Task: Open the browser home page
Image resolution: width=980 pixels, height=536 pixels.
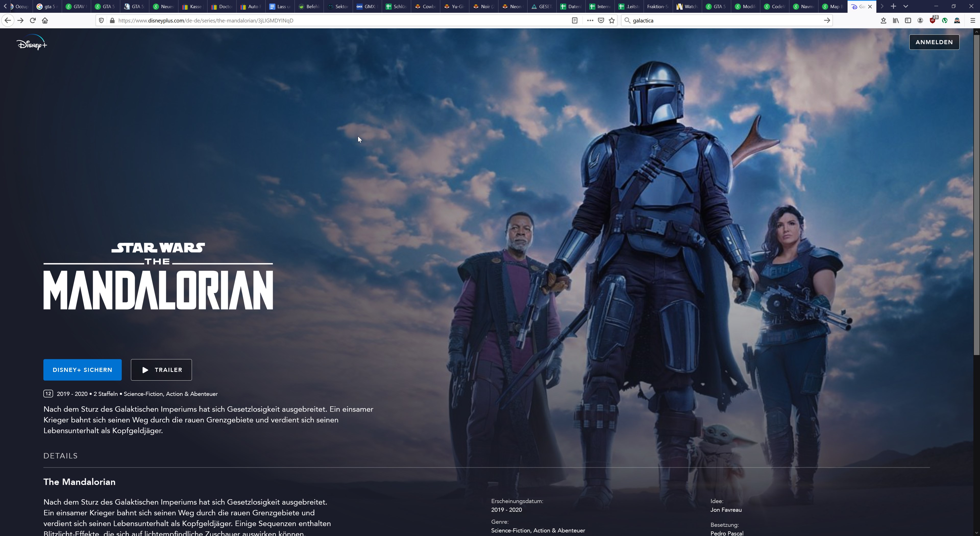Action: pos(45,20)
